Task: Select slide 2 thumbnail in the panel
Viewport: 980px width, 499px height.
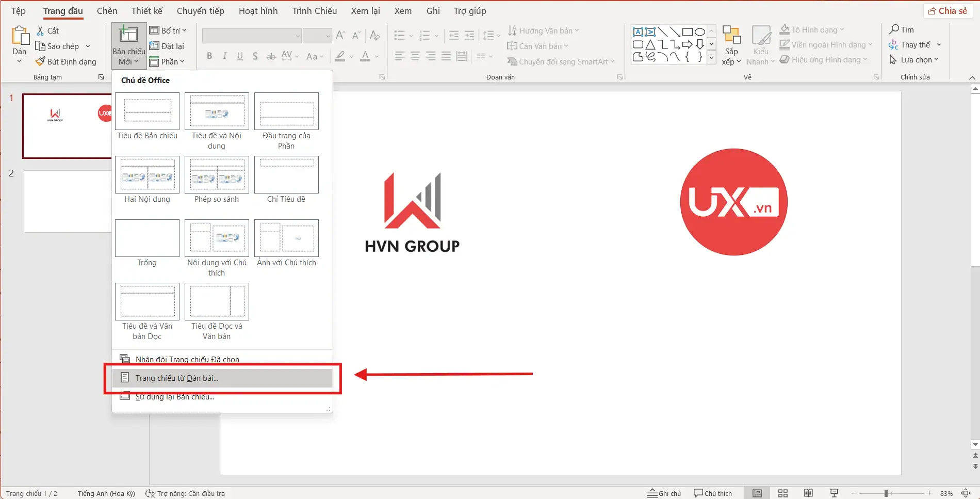Action: 67,201
